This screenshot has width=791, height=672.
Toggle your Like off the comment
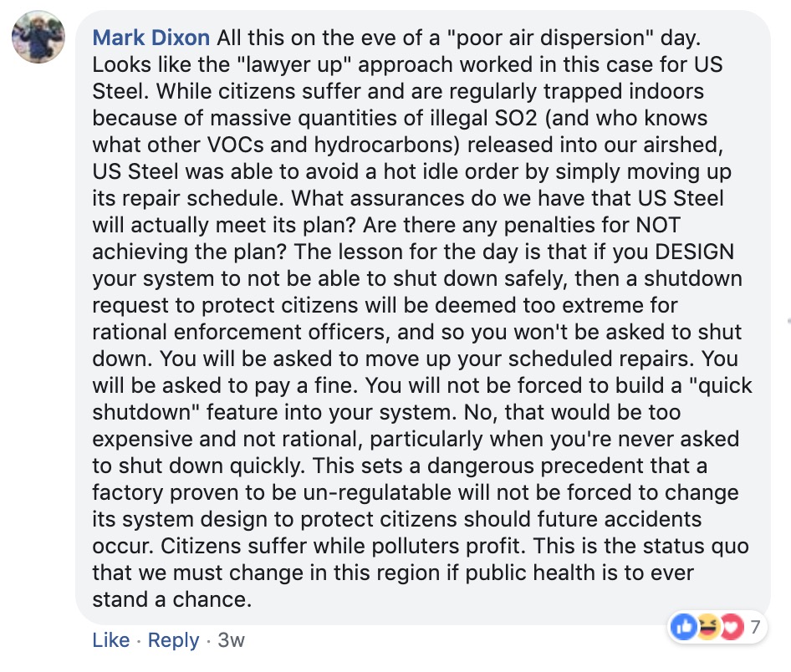click(110, 639)
